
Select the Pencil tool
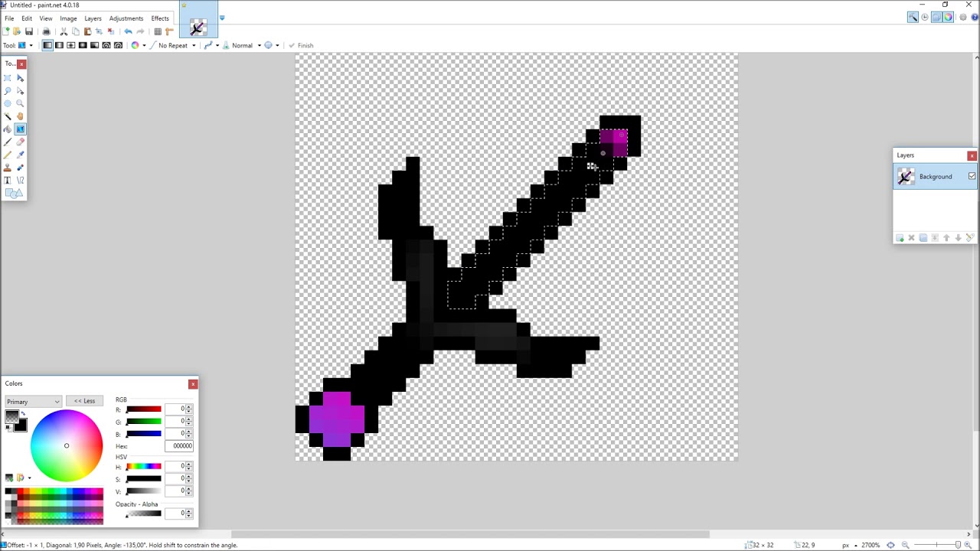8,155
